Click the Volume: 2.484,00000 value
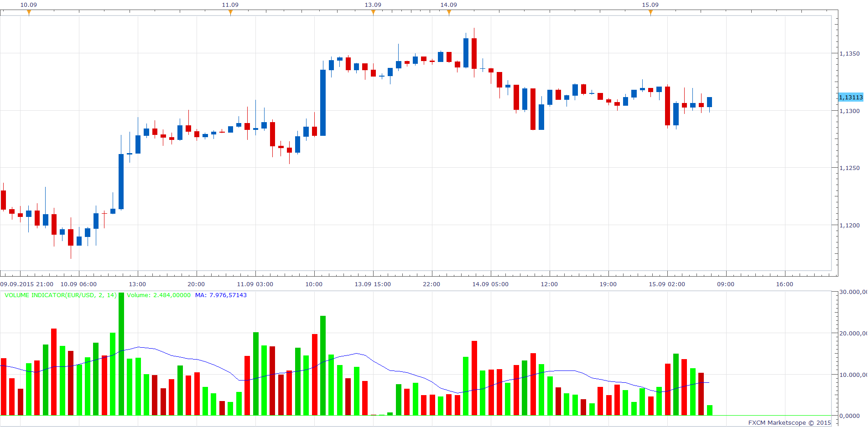Viewport: 868px width, 427px height. (159, 295)
